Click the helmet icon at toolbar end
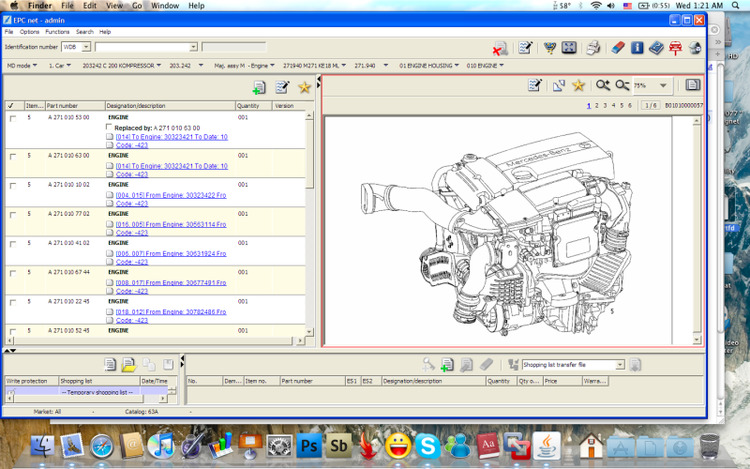 coord(695,47)
